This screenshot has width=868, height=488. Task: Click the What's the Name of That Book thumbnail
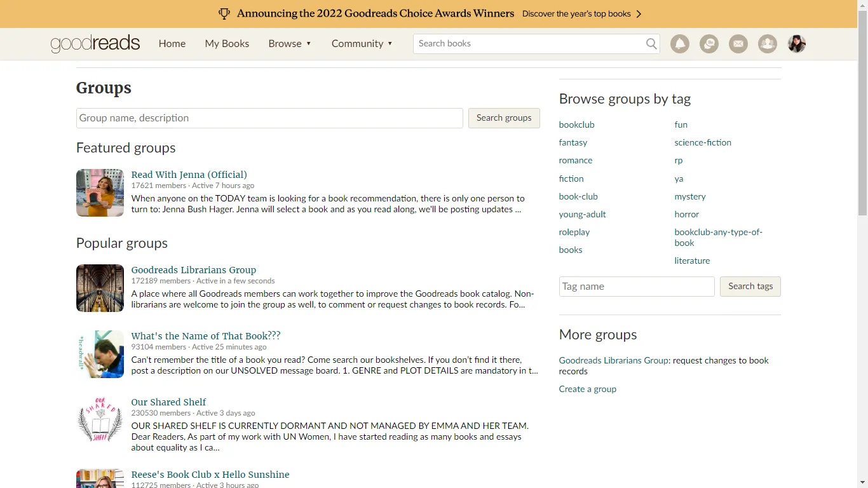(x=100, y=354)
